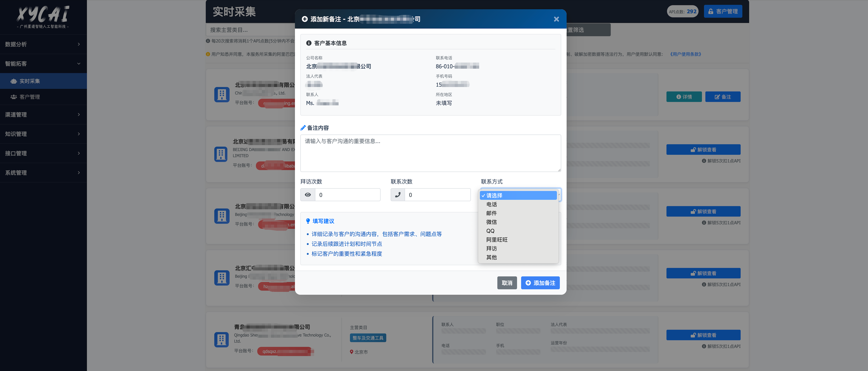Click 解锁查看 on the Beijing … Technology card
Image resolution: width=868 pixels, height=371 pixels.
click(x=703, y=211)
